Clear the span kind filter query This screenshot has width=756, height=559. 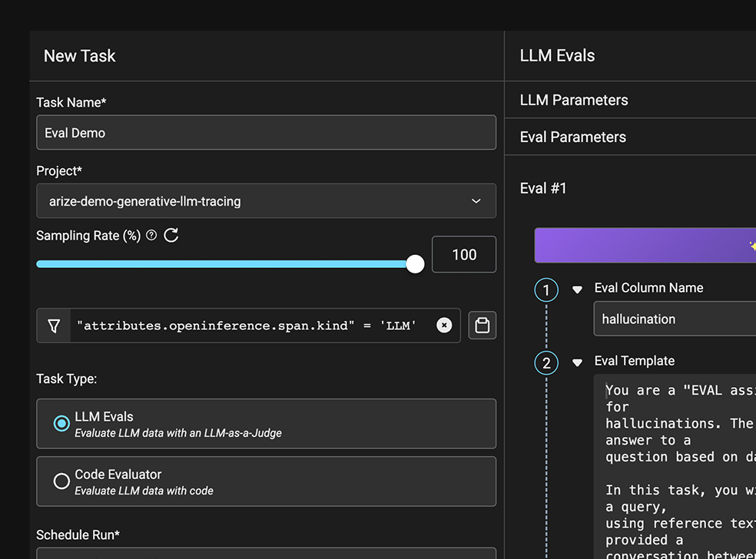444,326
